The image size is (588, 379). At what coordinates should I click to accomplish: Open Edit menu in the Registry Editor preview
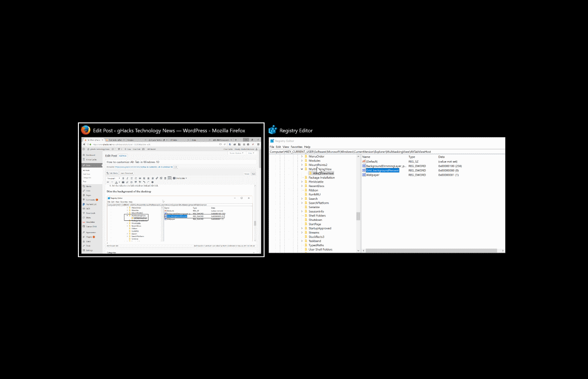(x=278, y=147)
